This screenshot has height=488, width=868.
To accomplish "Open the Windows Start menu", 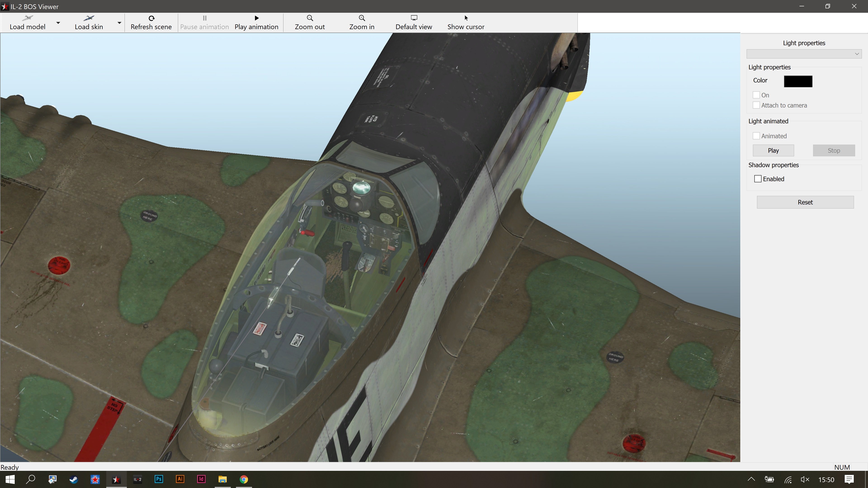I will (10, 479).
